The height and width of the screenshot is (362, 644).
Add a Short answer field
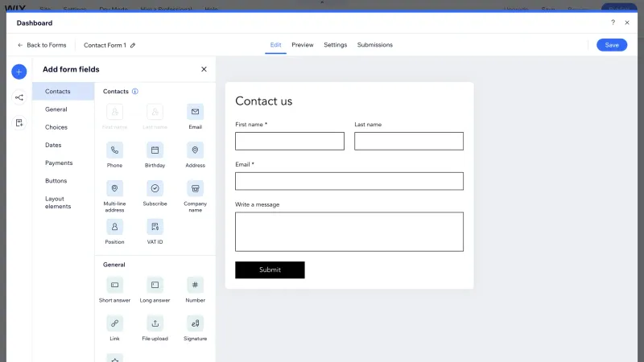click(x=114, y=285)
